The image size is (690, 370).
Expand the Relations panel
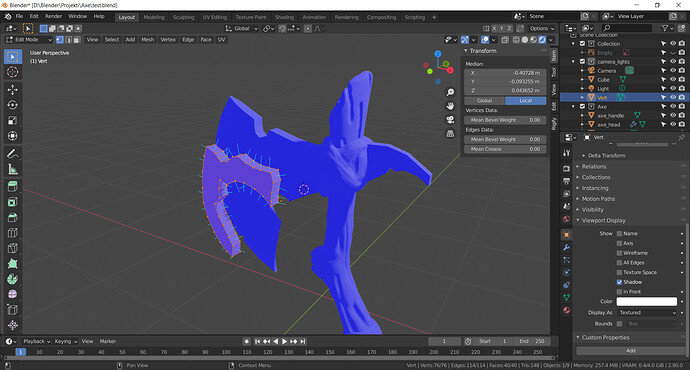coord(593,167)
